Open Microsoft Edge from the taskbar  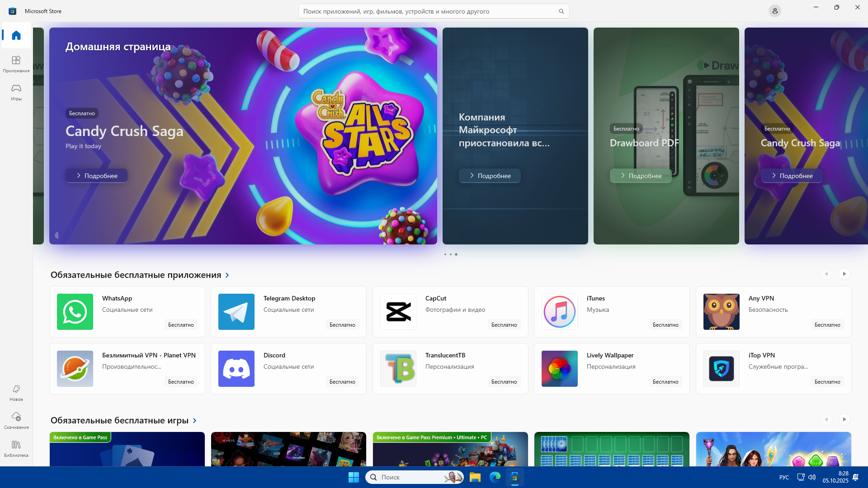[495, 477]
